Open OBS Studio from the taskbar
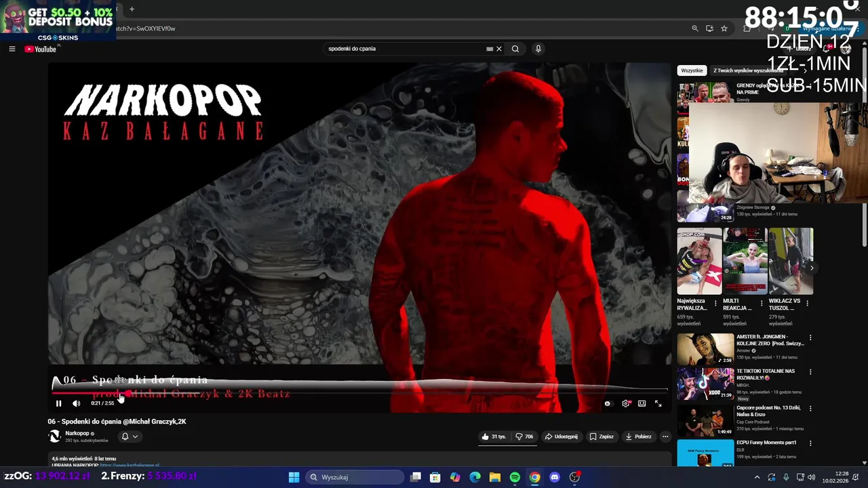The width and height of the screenshot is (868, 488). click(575, 477)
